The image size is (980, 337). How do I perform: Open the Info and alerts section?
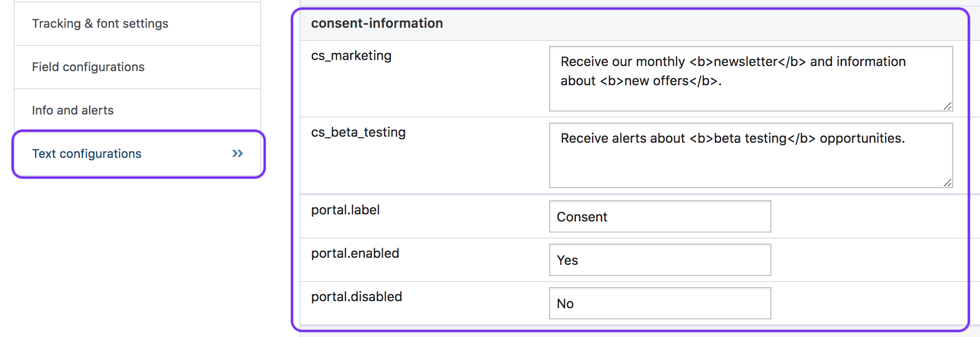pos(73,110)
